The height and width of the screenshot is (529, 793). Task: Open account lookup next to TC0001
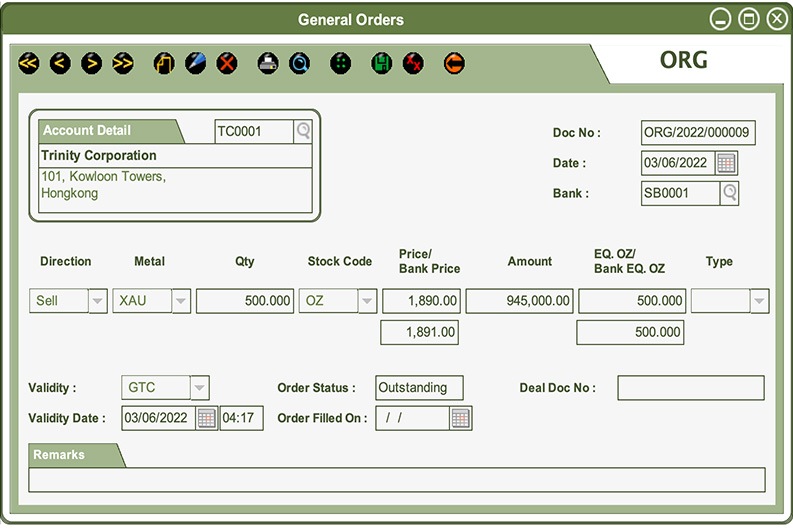pos(303,131)
